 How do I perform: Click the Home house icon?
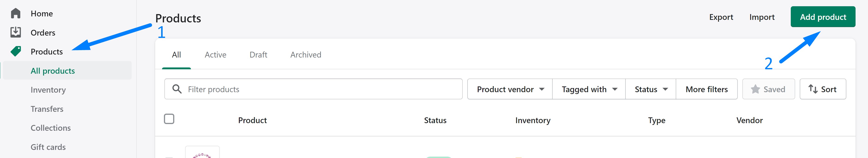coord(15,13)
